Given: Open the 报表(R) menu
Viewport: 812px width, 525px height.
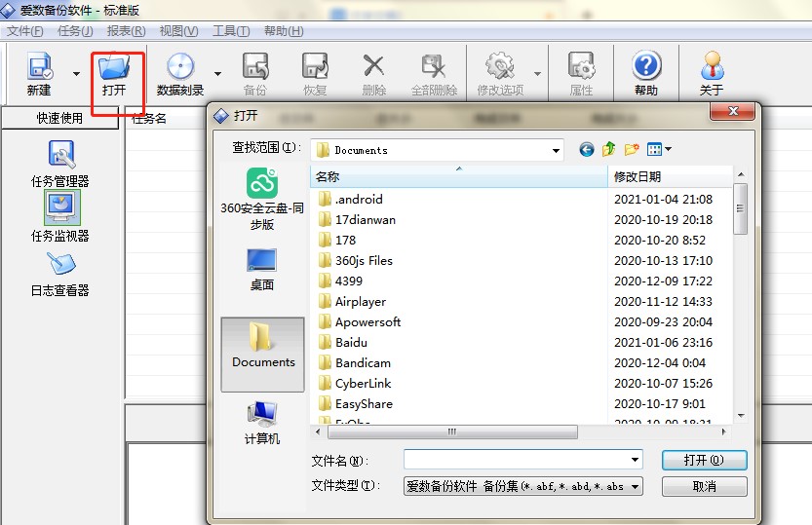Looking at the screenshot, I should pos(127,31).
